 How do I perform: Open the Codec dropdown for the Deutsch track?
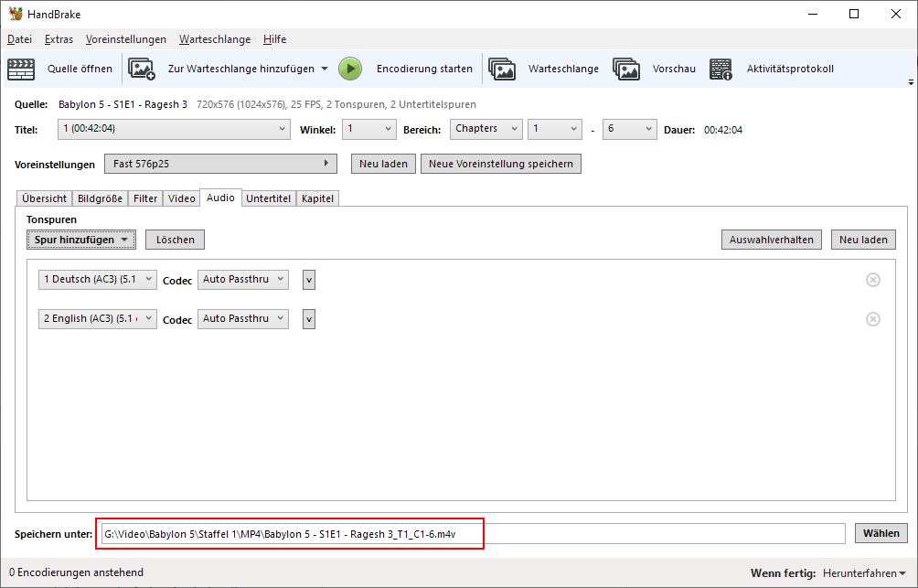pyautogui.click(x=243, y=280)
